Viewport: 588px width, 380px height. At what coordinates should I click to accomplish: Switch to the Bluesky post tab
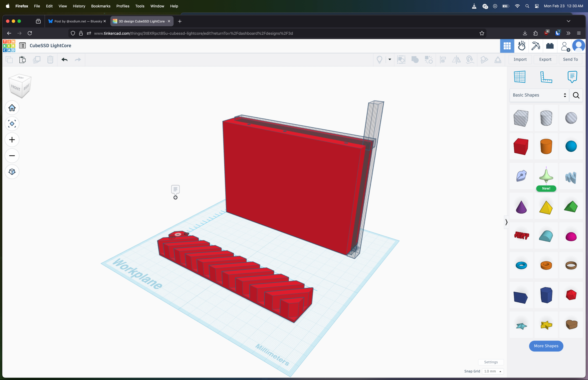(76, 21)
